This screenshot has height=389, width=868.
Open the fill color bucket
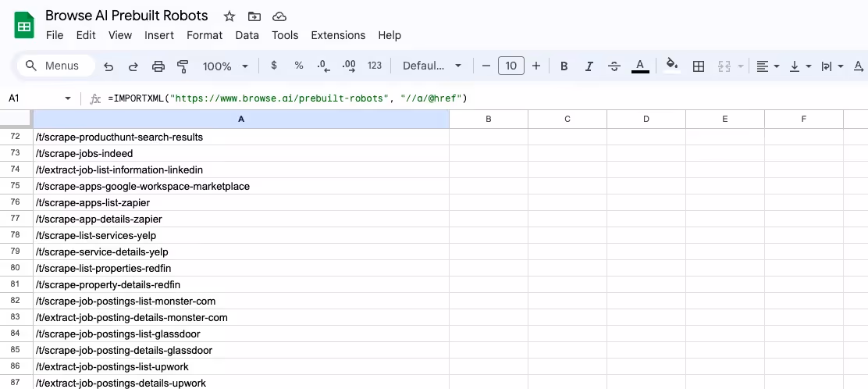pyautogui.click(x=672, y=66)
